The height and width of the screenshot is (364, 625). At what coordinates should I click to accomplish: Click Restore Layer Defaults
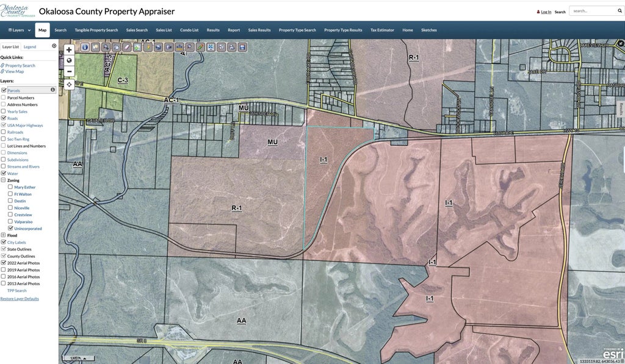(x=20, y=298)
